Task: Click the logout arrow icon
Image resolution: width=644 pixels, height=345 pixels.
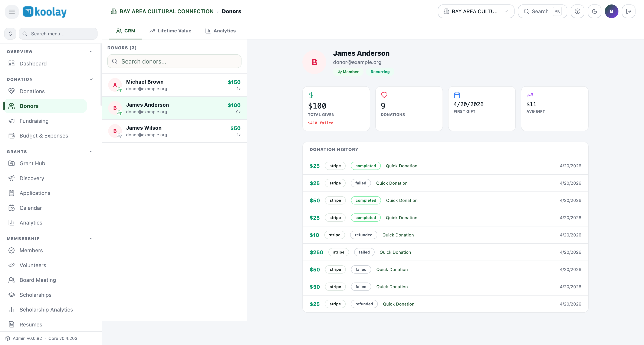Action: (628, 11)
